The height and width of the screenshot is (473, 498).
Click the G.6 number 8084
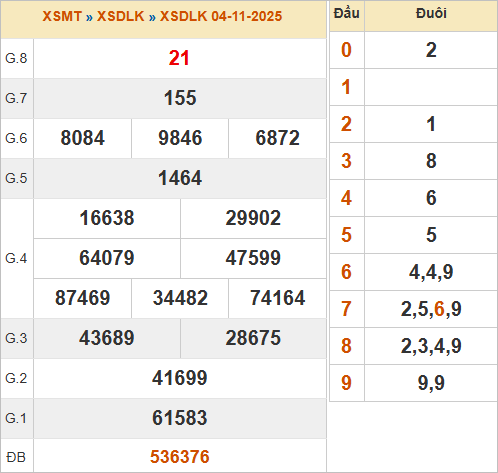[x=82, y=138]
